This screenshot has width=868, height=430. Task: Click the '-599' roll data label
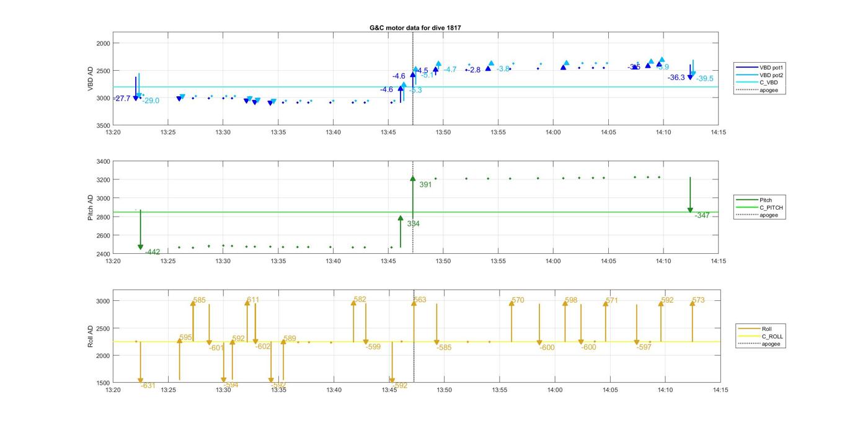(373, 347)
